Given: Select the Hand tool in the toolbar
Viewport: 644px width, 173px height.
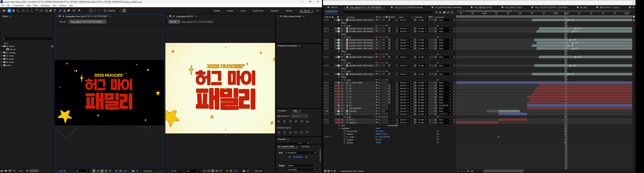Looking at the screenshot, I should tap(14, 11).
